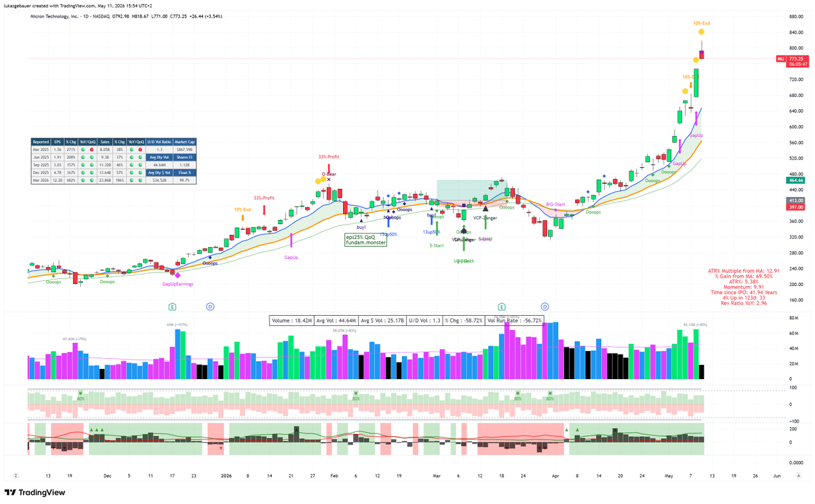Viewport: 815px width, 504px height.
Task: Click the Volume : 18.42M box
Action: [x=291, y=320]
